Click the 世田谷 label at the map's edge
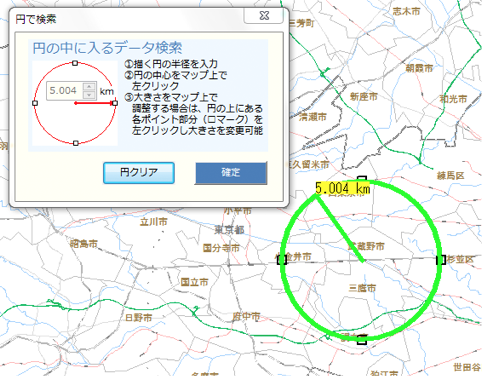This screenshot has width=482, height=376. coord(467,367)
